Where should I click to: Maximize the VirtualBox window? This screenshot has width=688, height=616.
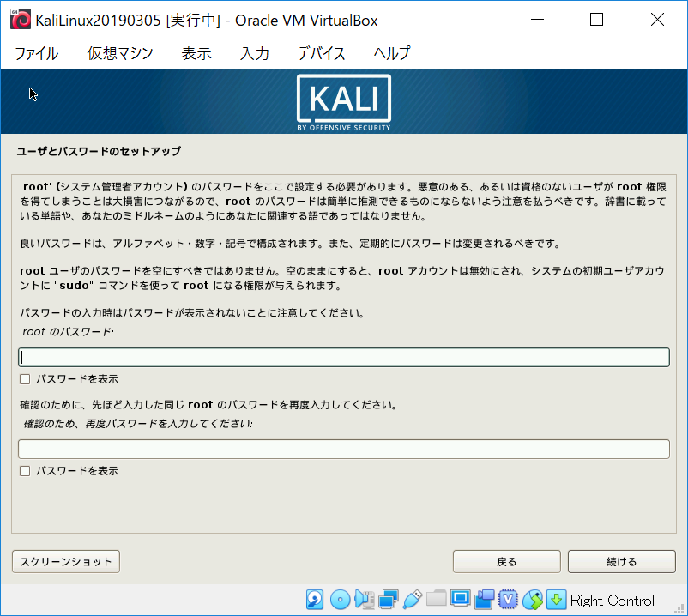click(596, 20)
